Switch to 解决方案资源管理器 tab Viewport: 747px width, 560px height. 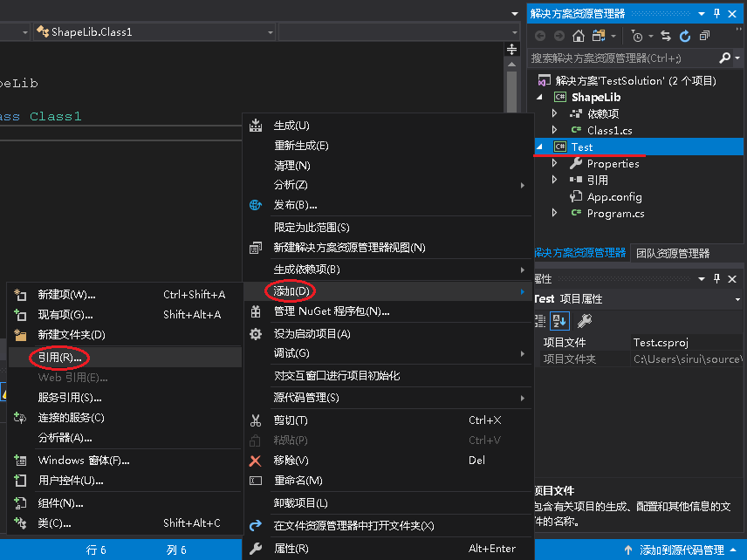[x=579, y=253]
